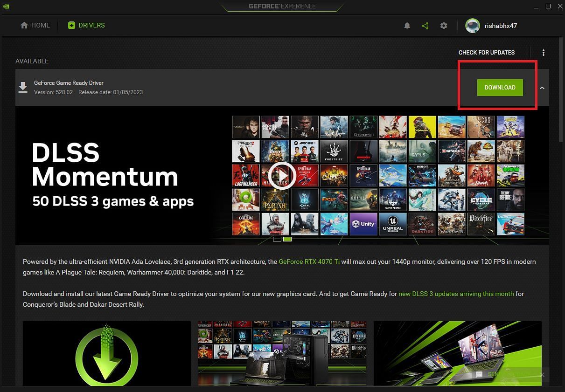This screenshot has width=565, height=392.
Task: Collapse the Game Ready Driver details chevron
Action: [x=542, y=88]
